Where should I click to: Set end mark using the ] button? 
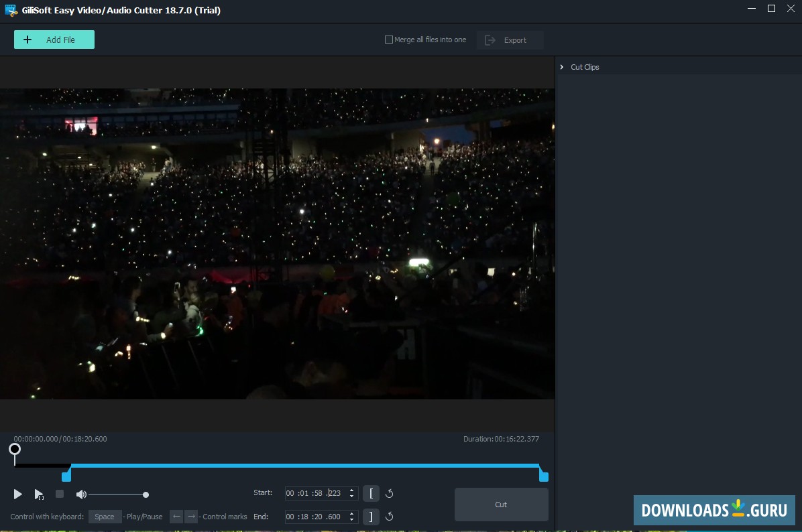click(x=371, y=517)
